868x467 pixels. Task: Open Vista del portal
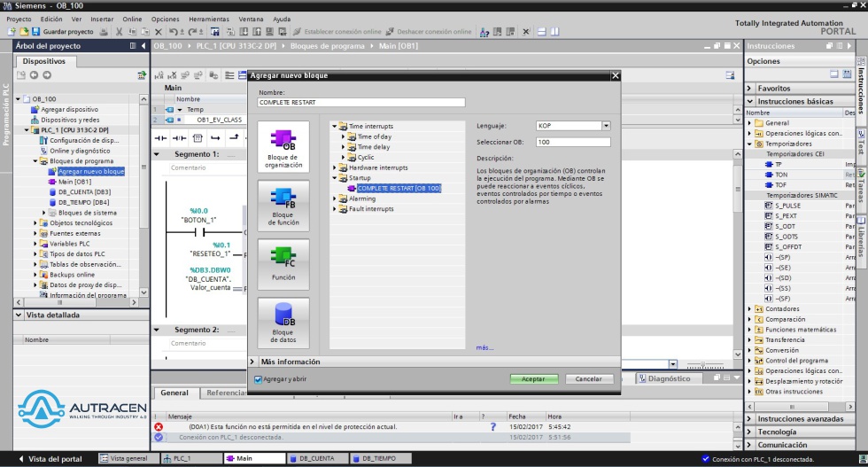coord(50,459)
